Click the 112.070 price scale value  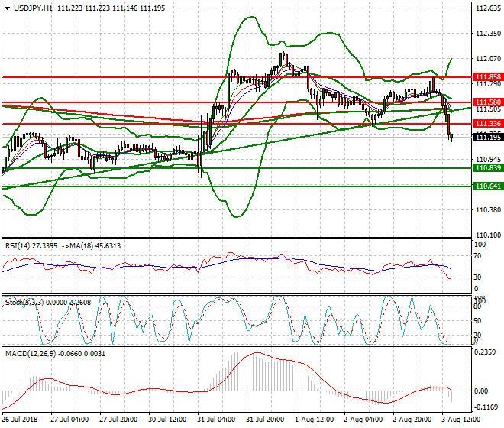pyautogui.click(x=488, y=59)
